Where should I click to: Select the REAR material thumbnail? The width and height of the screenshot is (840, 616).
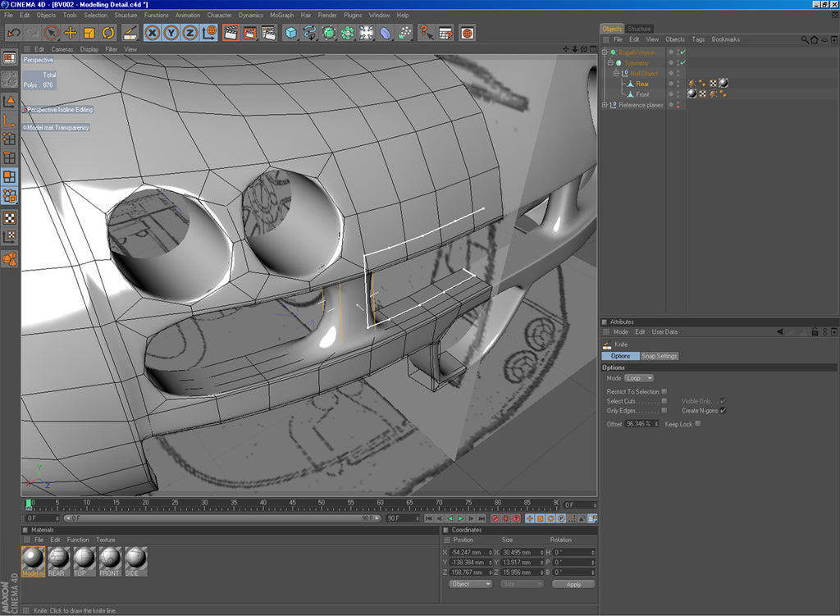tap(57, 561)
